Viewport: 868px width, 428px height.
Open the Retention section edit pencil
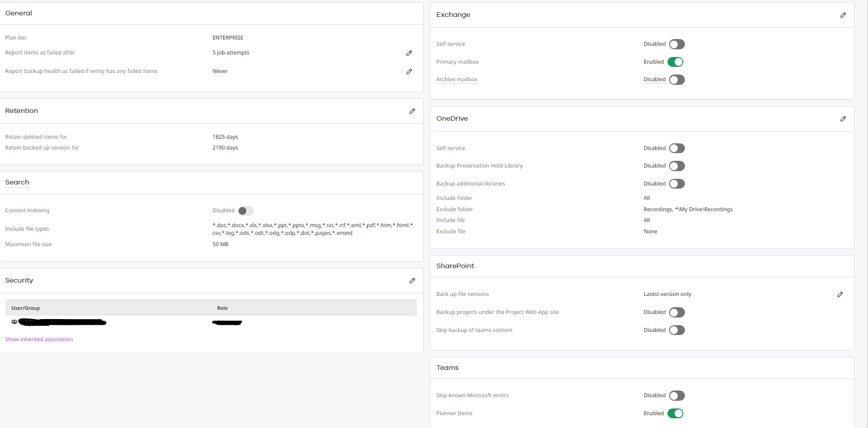(412, 111)
